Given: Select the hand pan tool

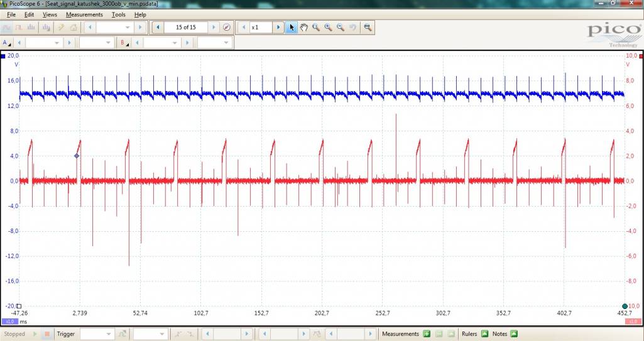Looking at the screenshot, I should click(304, 28).
